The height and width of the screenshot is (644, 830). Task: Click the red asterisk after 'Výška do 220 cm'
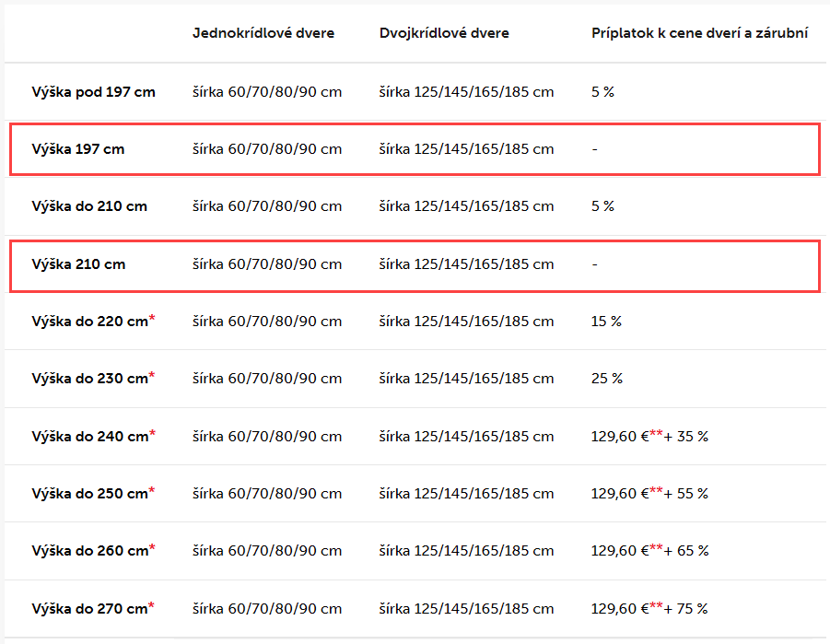coord(152,319)
